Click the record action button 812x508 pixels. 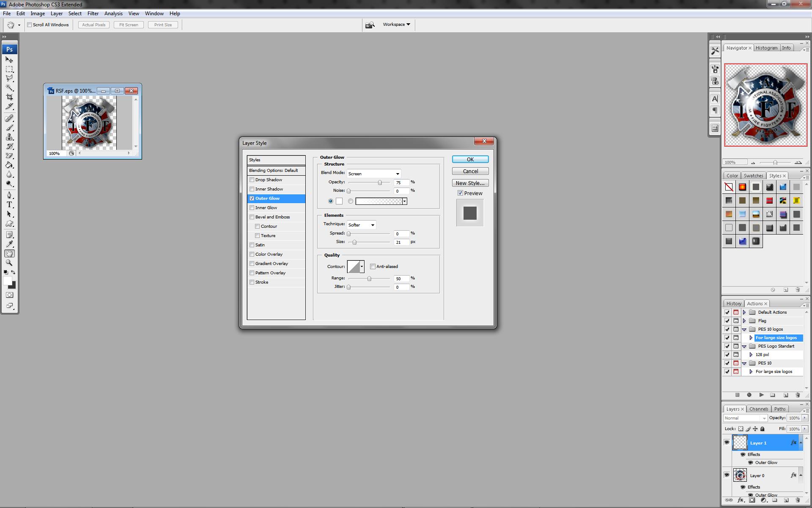coord(749,395)
